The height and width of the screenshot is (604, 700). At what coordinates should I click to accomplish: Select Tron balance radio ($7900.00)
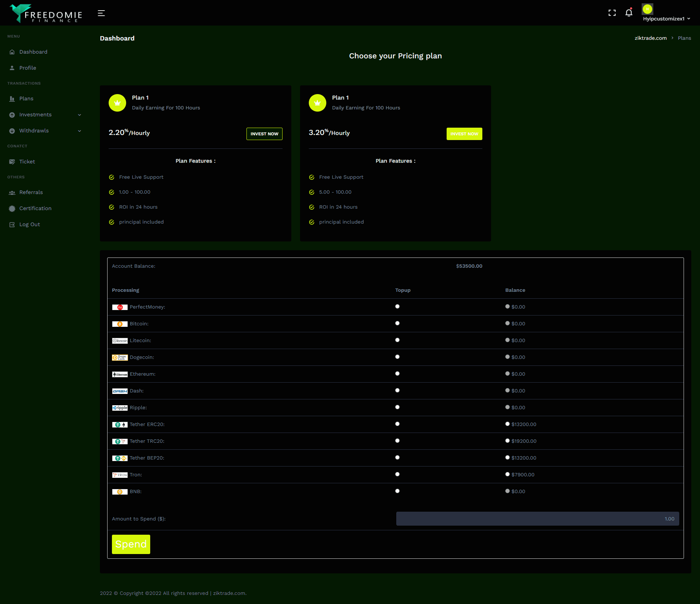(507, 474)
